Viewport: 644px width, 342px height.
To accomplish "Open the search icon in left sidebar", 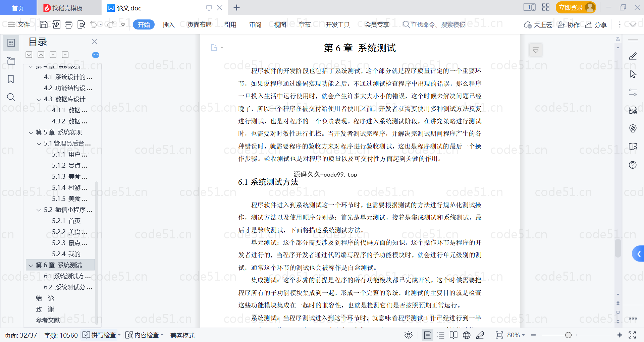I will 11,97.
